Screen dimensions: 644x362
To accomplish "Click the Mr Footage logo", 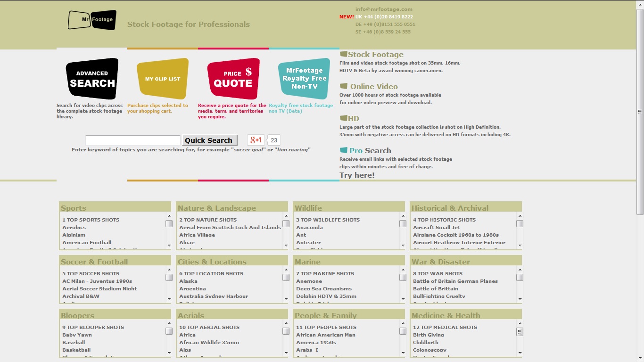I will point(92,20).
